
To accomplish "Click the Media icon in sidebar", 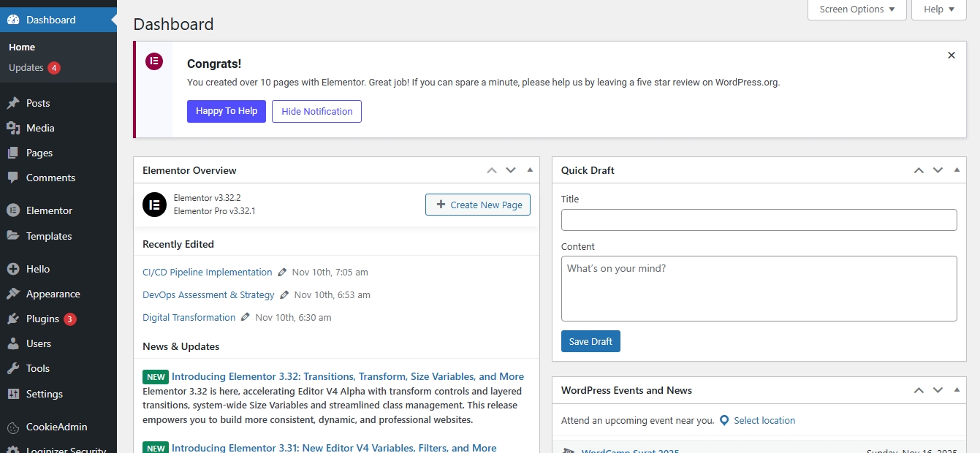I will pos(13,128).
